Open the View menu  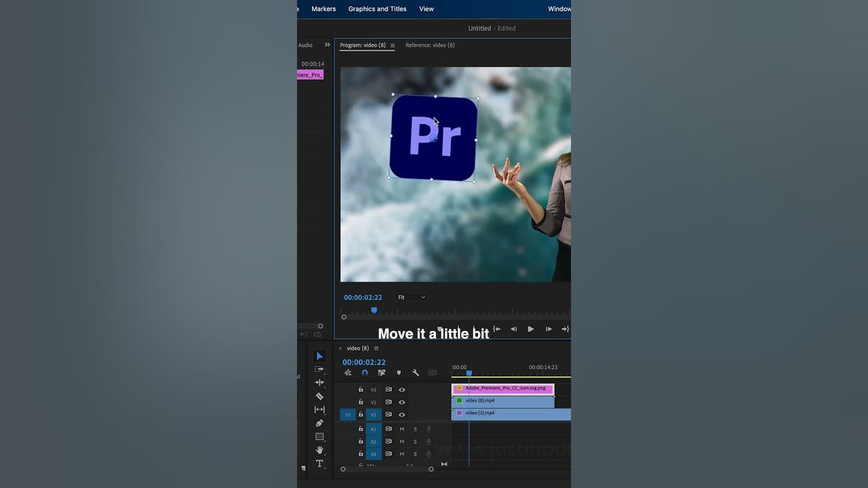[427, 9]
